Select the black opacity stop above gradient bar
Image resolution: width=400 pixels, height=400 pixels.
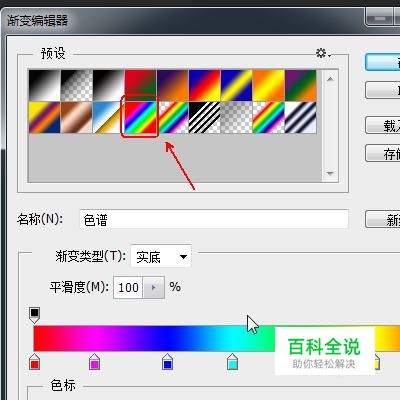click(x=34, y=315)
